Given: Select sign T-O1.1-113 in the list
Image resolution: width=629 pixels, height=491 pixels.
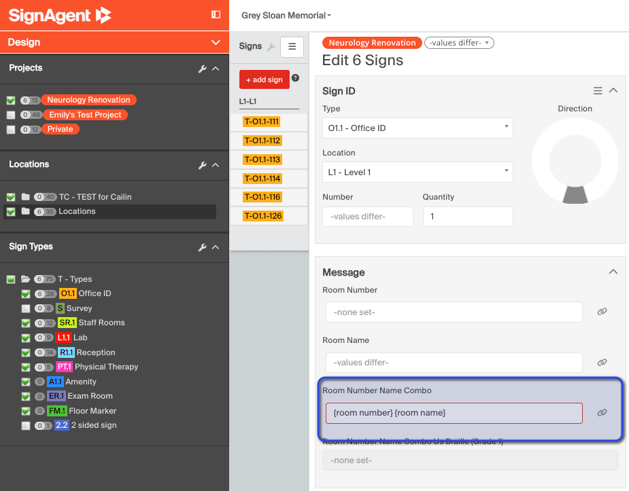Looking at the screenshot, I should 262,159.
